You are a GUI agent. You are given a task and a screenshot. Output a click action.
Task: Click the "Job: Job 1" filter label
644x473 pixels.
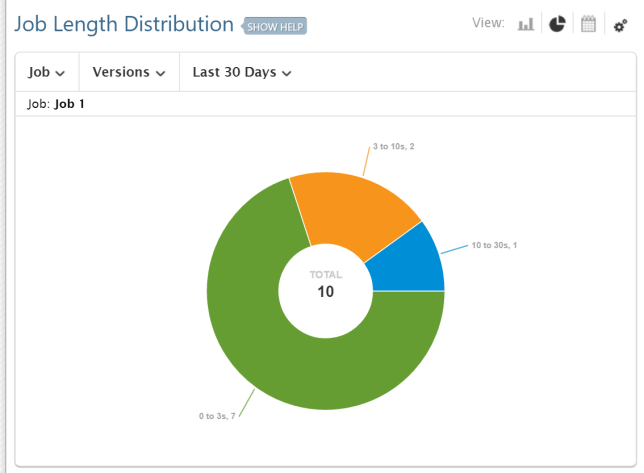point(56,104)
